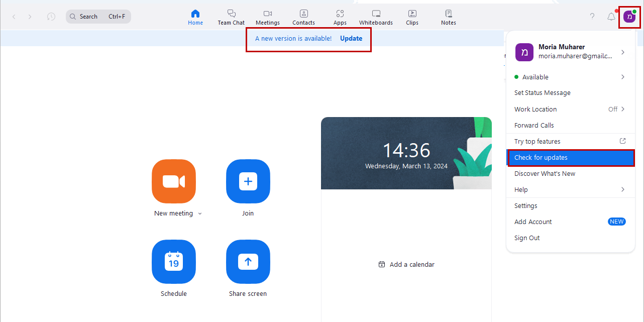Click the profile avatar in top-right corner
The height and width of the screenshot is (322, 644).
(629, 17)
